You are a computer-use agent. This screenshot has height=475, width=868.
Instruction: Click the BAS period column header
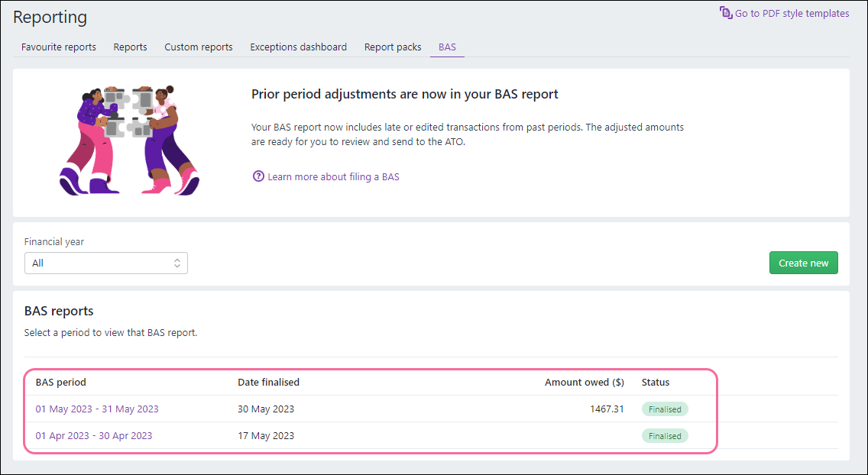pos(60,382)
